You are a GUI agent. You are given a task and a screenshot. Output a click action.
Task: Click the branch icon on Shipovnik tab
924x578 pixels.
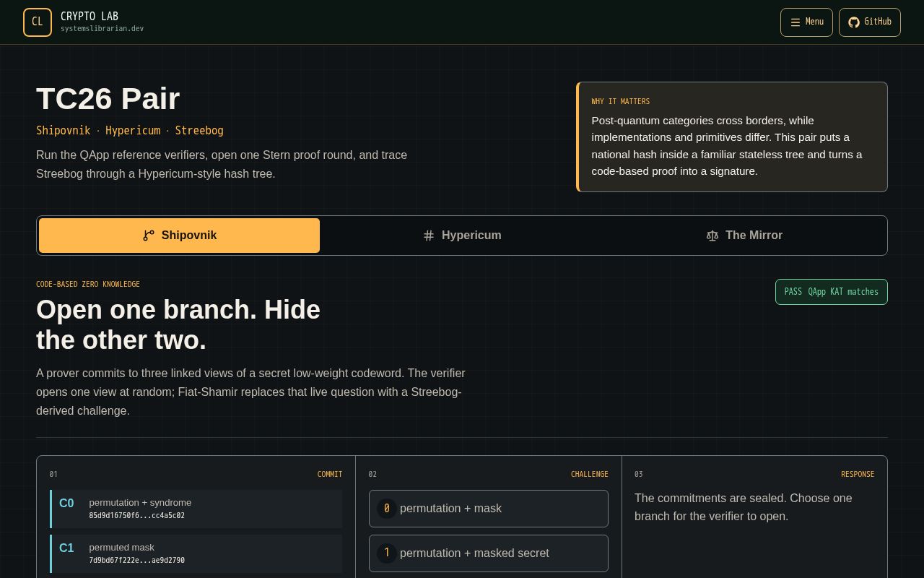point(149,236)
